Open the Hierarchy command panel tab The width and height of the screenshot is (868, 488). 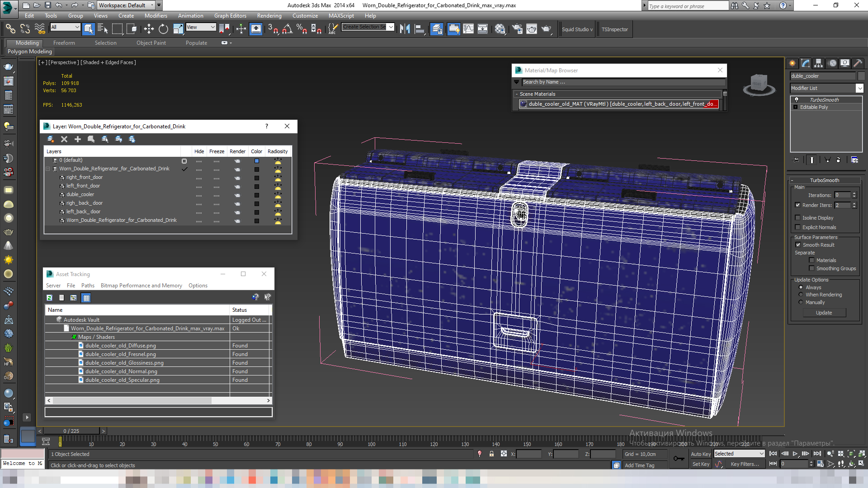(819, 63)
